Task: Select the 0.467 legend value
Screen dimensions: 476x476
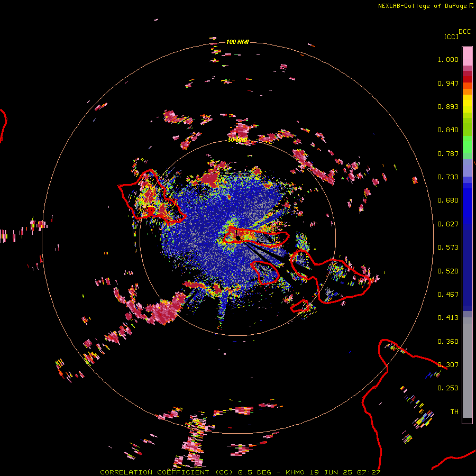Action: point(448,295)
